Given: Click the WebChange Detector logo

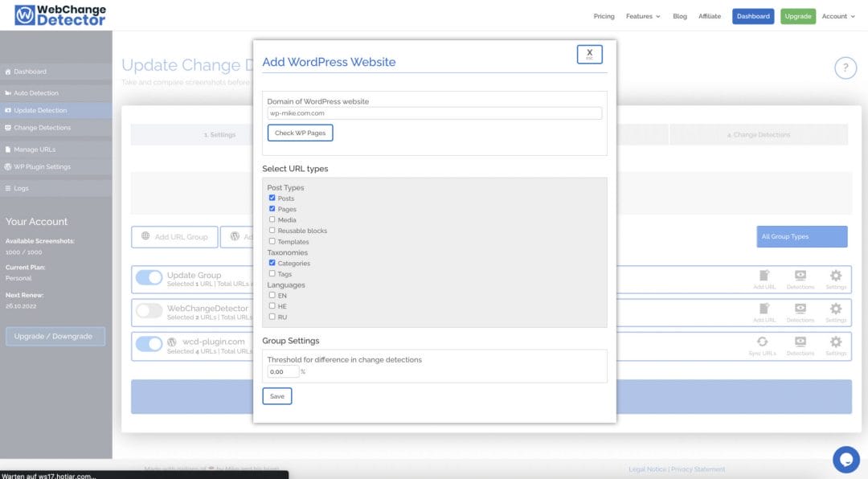Looking at the screenshot, I should pos(59,15).
